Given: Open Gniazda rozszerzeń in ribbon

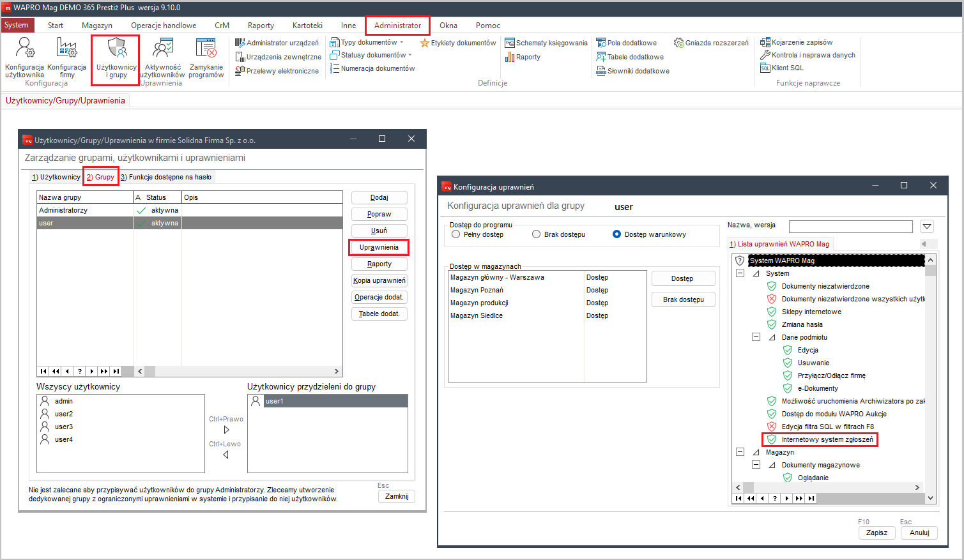Looking at the screenshot, I should click(x=711, y=43).
